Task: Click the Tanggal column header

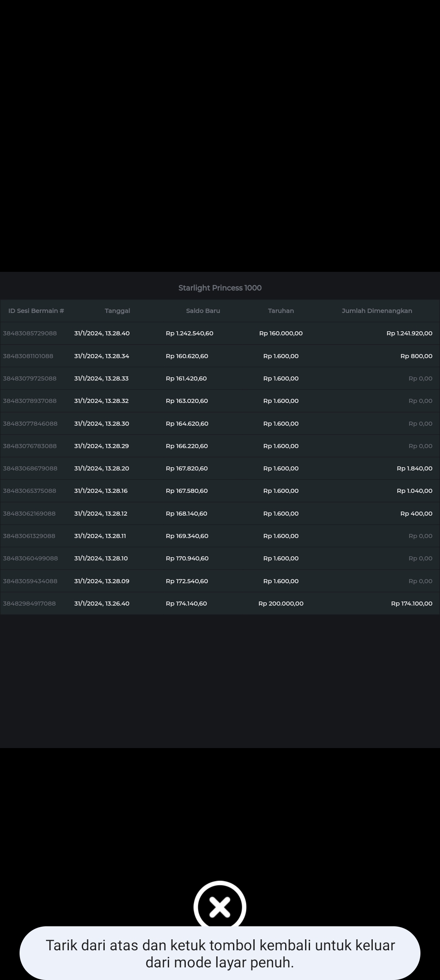Action: point(117,311)
